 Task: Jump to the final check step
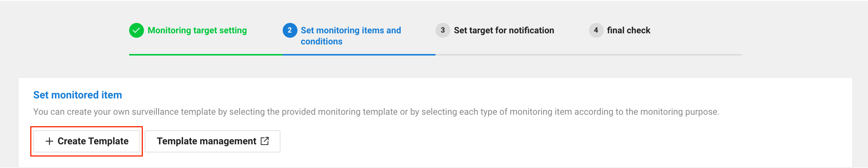click(628, 30)
